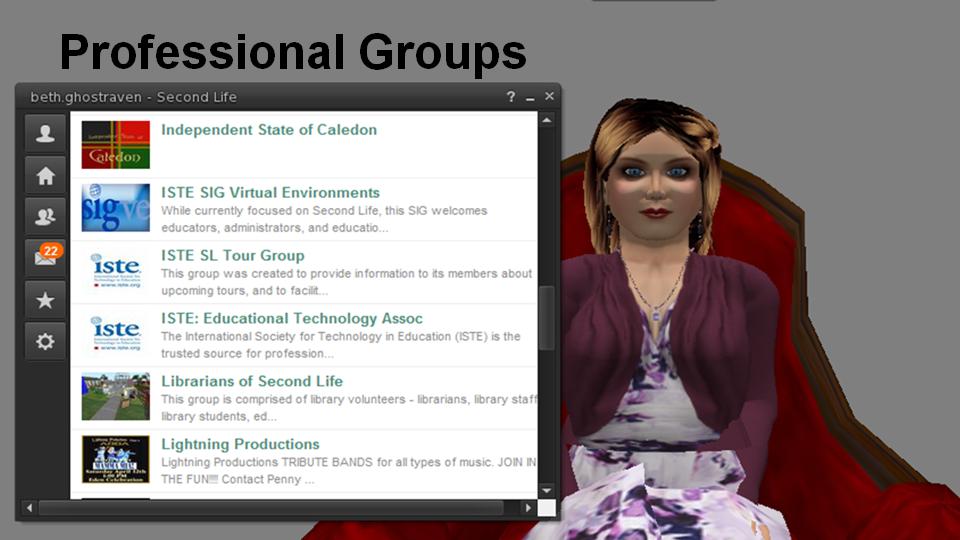The height and width of the screenshot is (540, 960).
Task: Open the Home icon in sidebar
Action: point(45,176)
